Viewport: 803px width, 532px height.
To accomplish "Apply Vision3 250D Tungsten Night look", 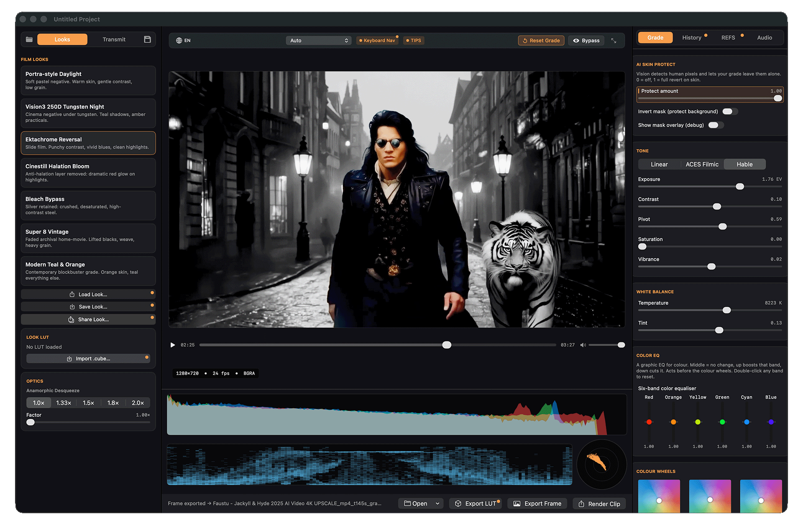I will 88,113.
